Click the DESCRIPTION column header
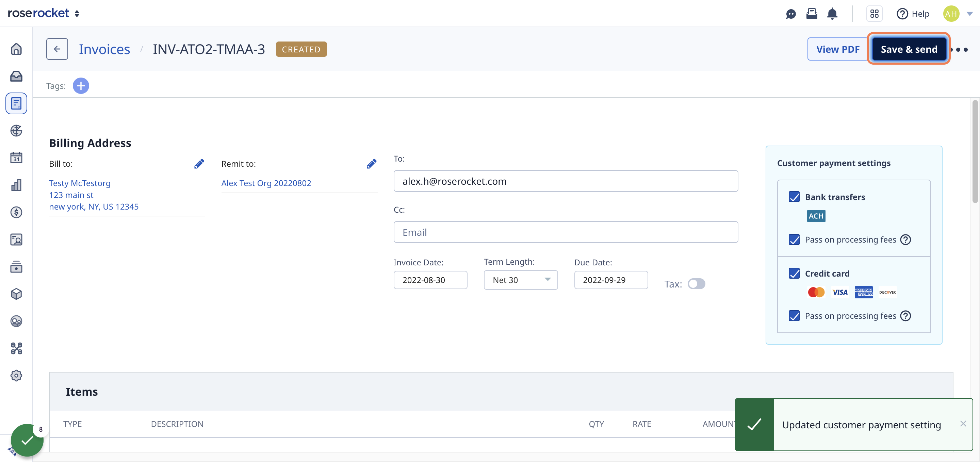The width and height of the screenshot is (980, 462). pos(177,424)
